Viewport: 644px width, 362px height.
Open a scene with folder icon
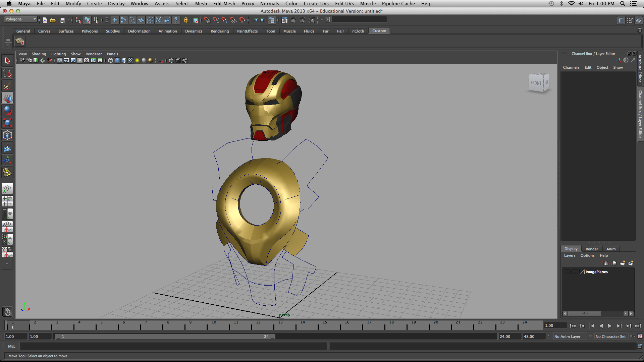click(x=53, y=20)
